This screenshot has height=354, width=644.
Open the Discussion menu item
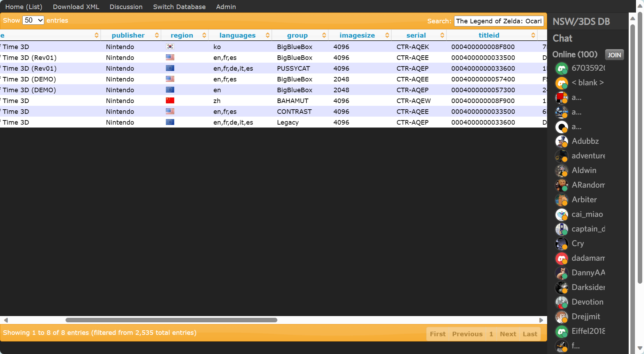126,7
